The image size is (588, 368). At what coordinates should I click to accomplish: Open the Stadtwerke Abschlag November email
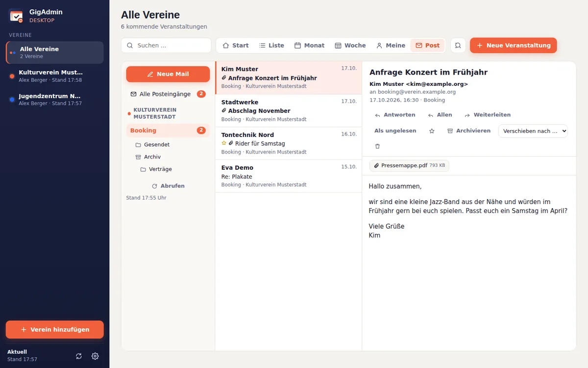point(289,111)
